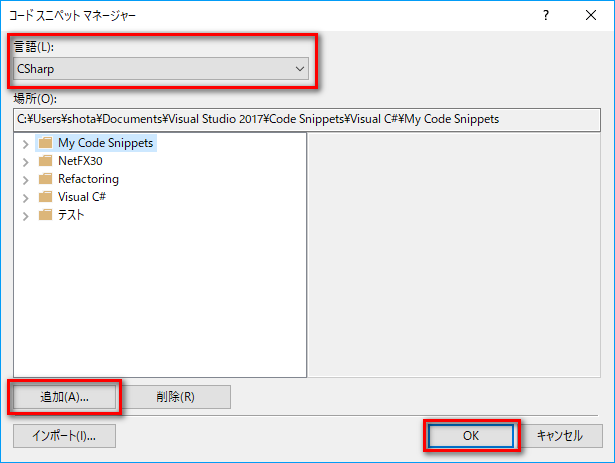615x463 pixels.
Task: Select the Visual C# tree label
Action: 82,197
